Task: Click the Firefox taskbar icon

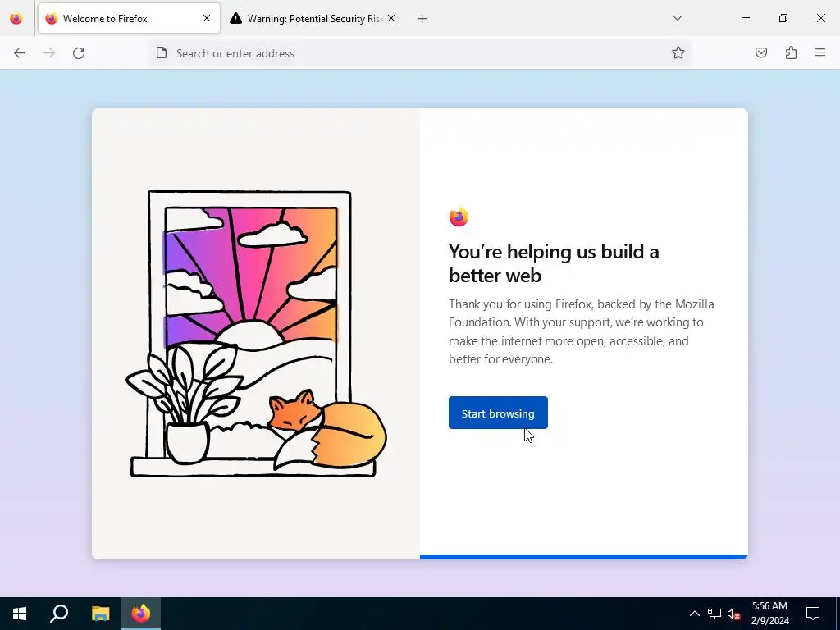Action: [x=141, y=614]
